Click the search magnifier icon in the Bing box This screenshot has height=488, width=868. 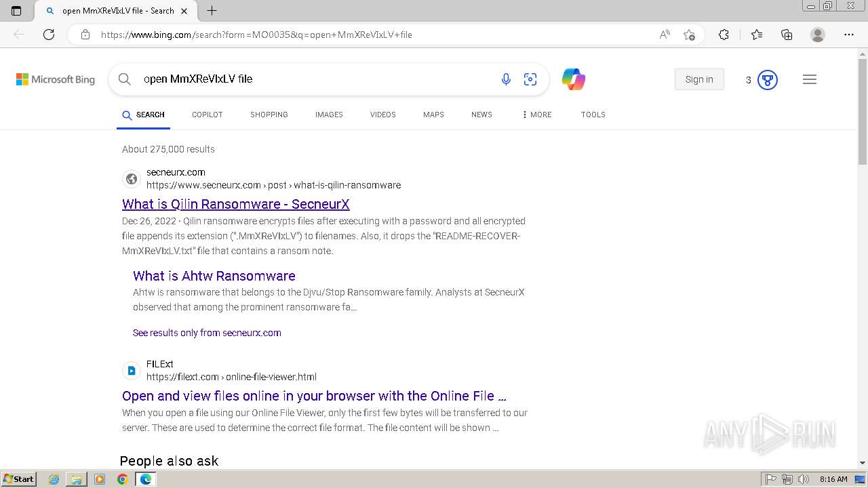pos(125,79)
